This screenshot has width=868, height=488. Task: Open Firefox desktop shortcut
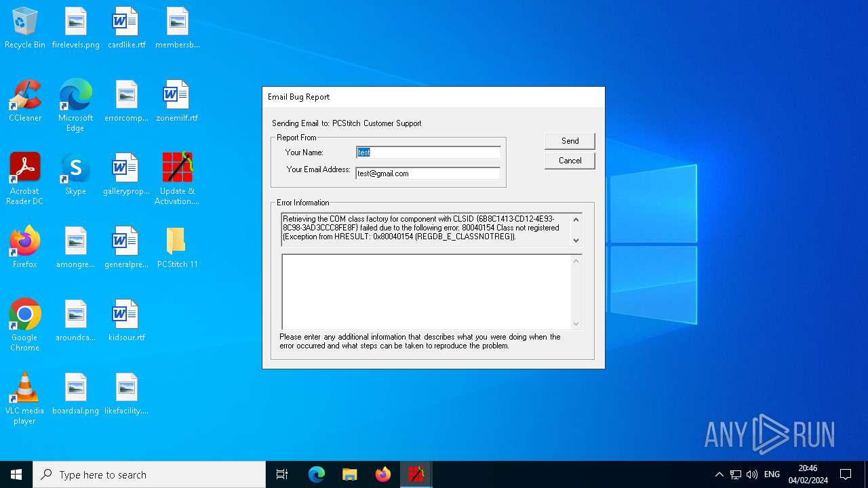[25, 248]
